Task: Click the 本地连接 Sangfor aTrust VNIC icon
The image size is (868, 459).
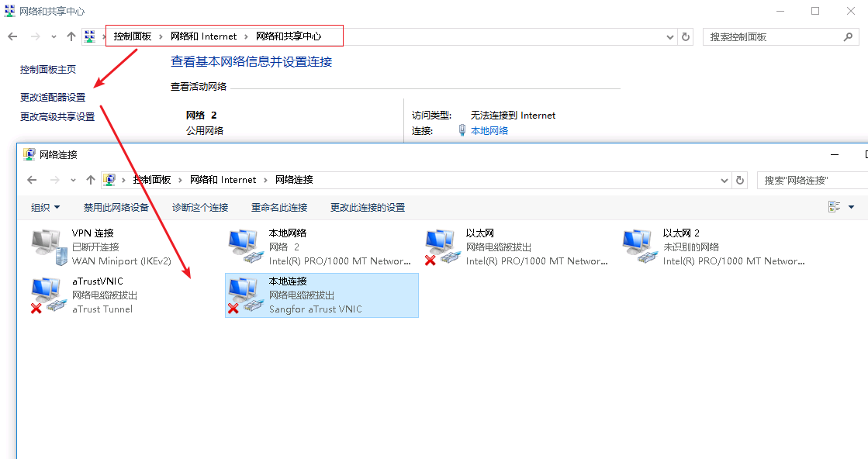Action: [247, 295]
